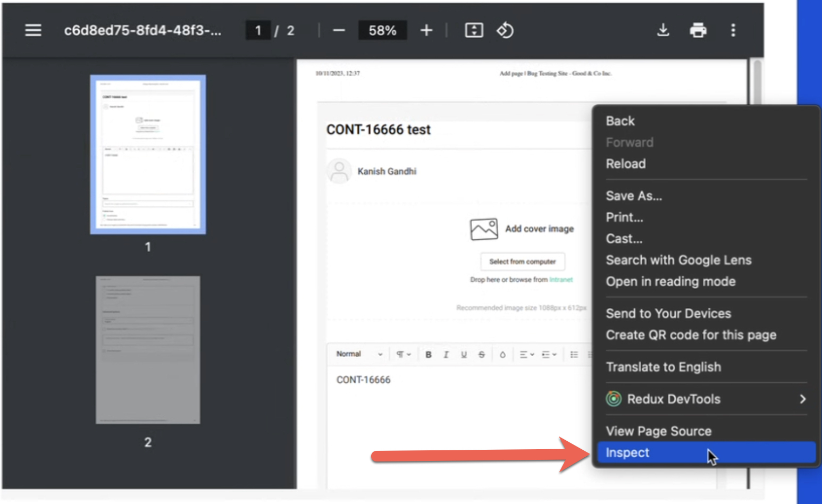The height and width of the screenshot is (504, 822).
Task: Toggle italic formatting in the text editor
Action: point(446,354)
